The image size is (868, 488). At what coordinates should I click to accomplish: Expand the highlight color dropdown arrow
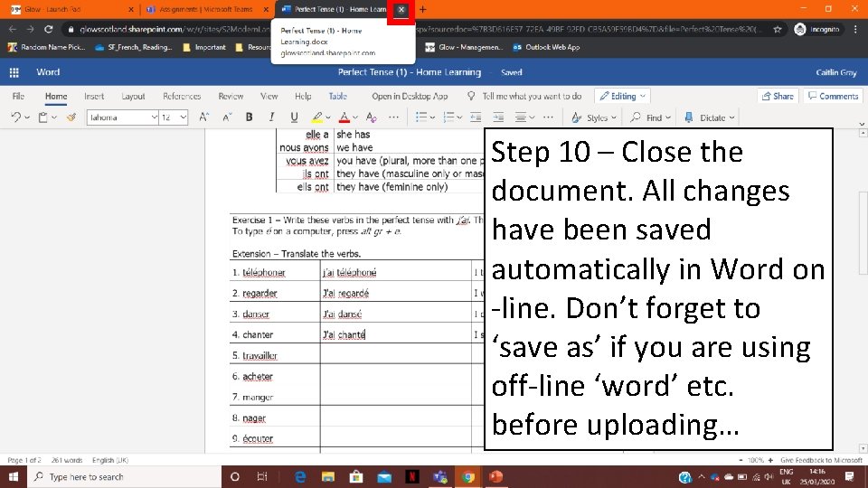coord(328,117)
